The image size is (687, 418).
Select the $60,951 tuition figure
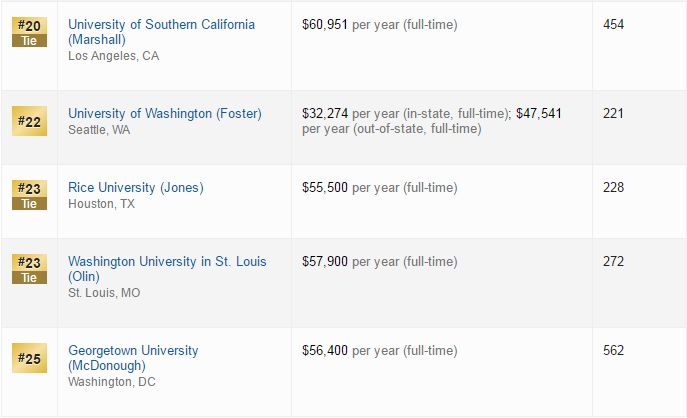(325, 25)
